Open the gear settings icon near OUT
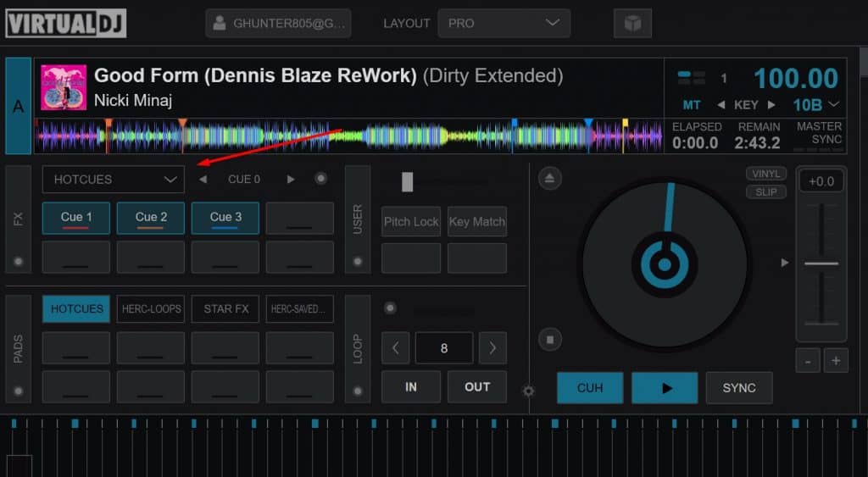The height and width of the screenshot is (477, 868). tap(529, 391)
